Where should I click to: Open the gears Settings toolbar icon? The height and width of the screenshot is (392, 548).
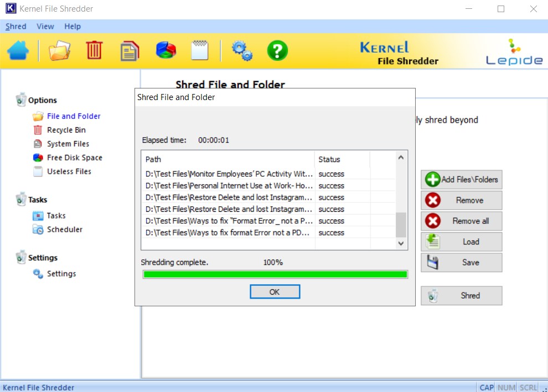(242, 51)
